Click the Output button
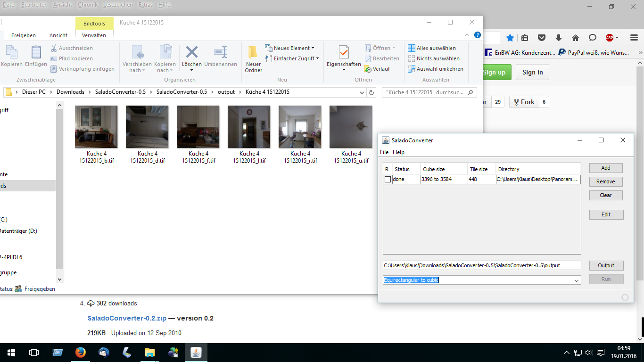This screenshot has height=362, width=644. point(606,265)
